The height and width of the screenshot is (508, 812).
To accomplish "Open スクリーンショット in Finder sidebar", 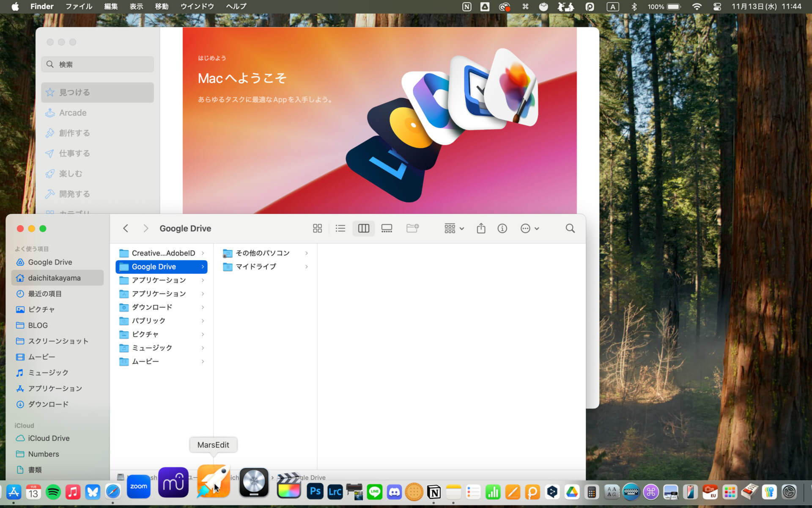I will point(58,341).
